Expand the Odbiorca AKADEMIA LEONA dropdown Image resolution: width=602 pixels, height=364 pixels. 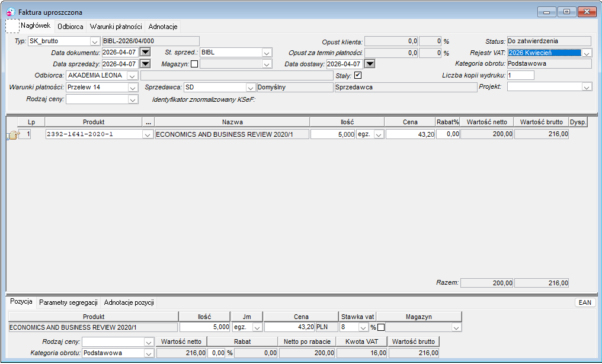[132, 76]
